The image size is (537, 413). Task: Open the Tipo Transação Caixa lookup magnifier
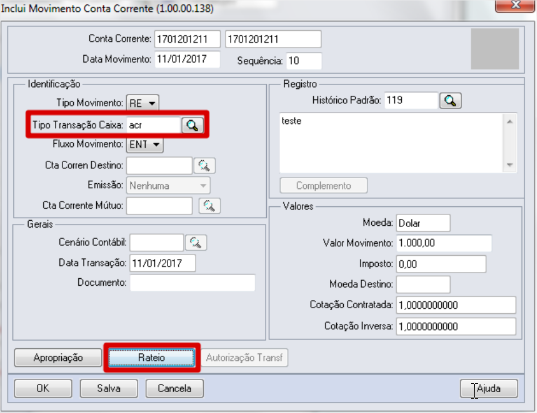[x=192, y=126]
